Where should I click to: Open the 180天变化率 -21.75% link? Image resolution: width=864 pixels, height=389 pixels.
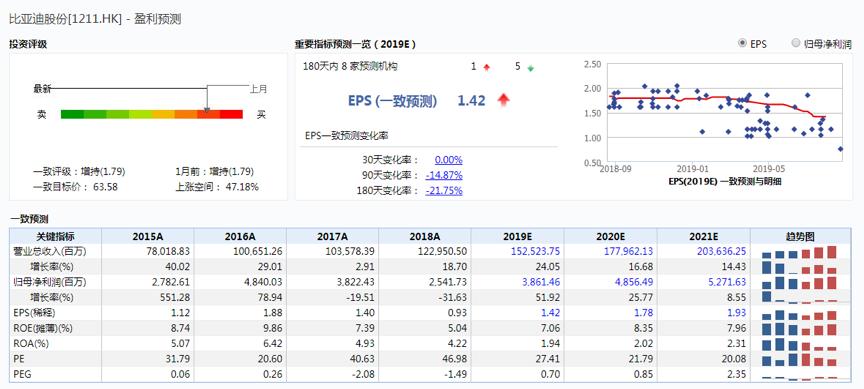pyautogui.click(x=444, y=191)
